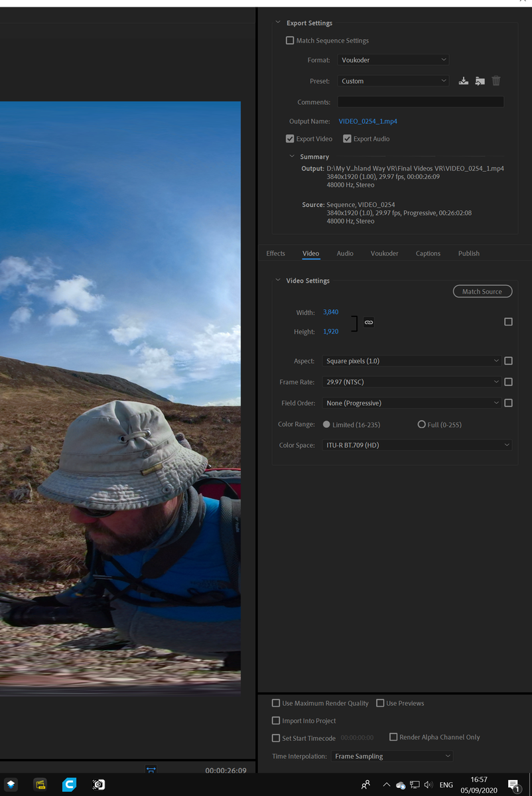The height and width of the screenshot is (796, 532).
Task: Uncheck the Export Audio checkbox
Action: (347, 139)
